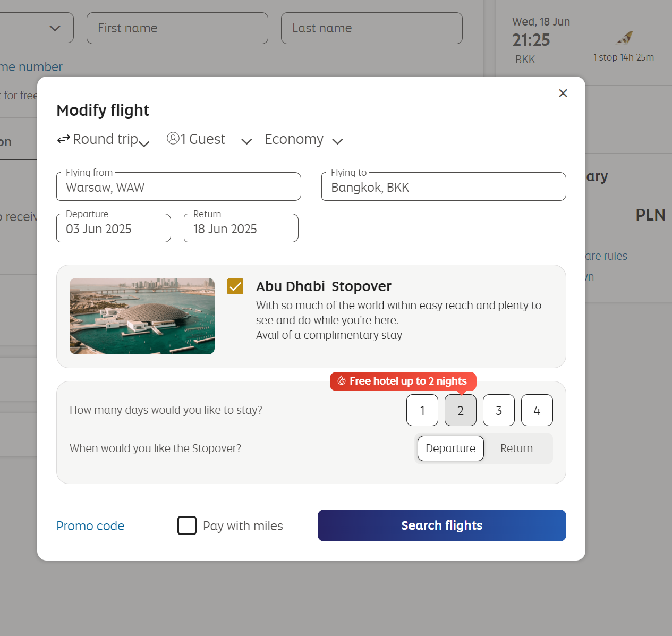
Task: Switch stopover to Return leg
Action: 516,448
